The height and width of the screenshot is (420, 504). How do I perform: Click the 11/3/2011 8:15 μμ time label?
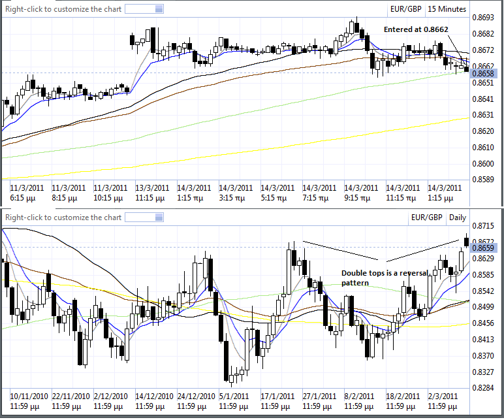[69, 193]
